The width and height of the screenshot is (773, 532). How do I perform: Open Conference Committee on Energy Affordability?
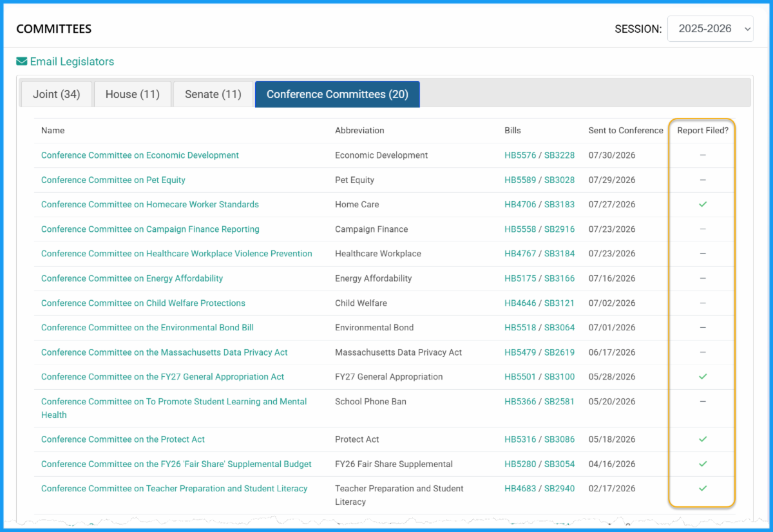click(132, 278)
